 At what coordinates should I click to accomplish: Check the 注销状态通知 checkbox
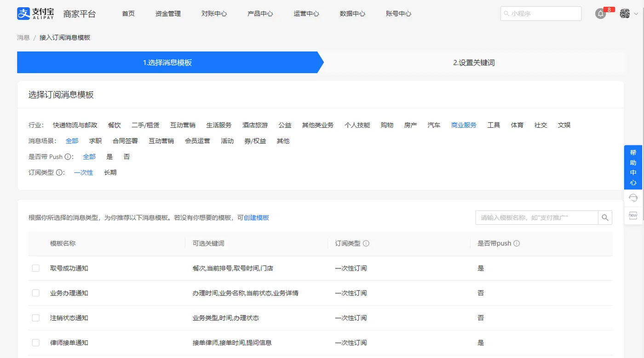pos(36,318)
